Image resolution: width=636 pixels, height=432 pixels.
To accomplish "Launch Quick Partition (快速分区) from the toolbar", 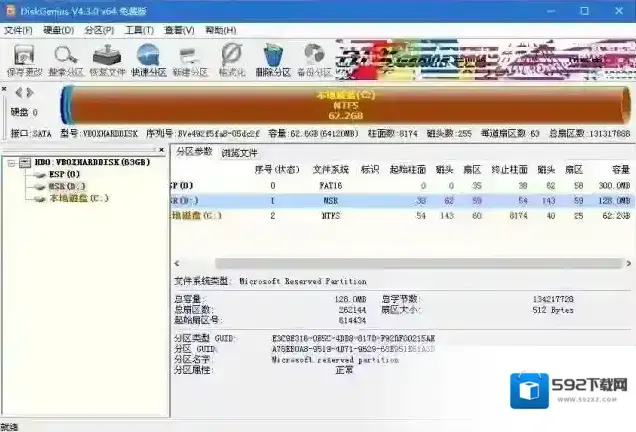I will tap(149, 55).
